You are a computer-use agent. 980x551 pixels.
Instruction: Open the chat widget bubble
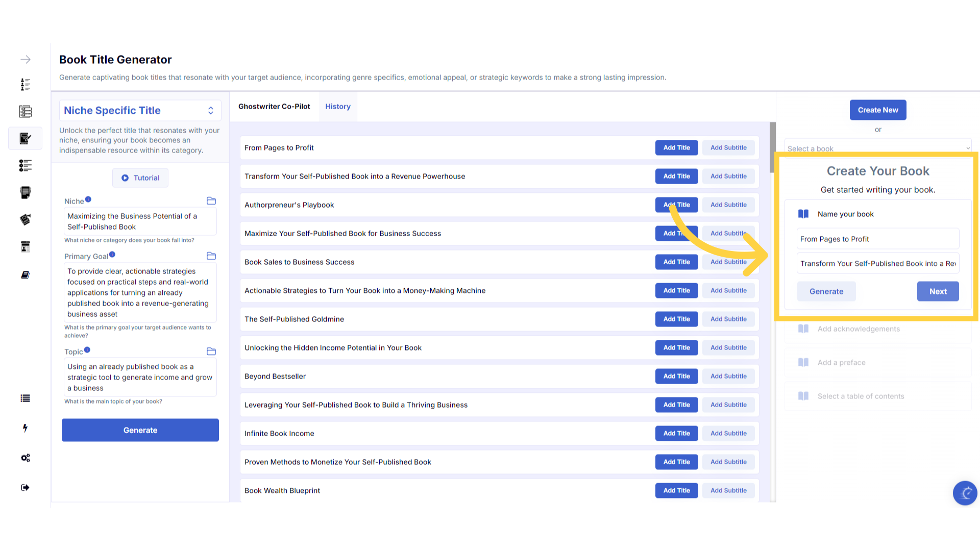tap(965, 493)
